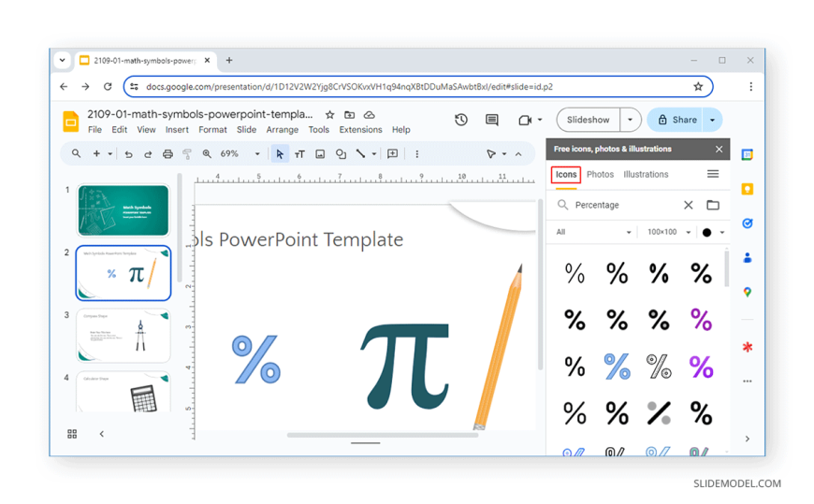Open the Extensions menu

[361, 130]
